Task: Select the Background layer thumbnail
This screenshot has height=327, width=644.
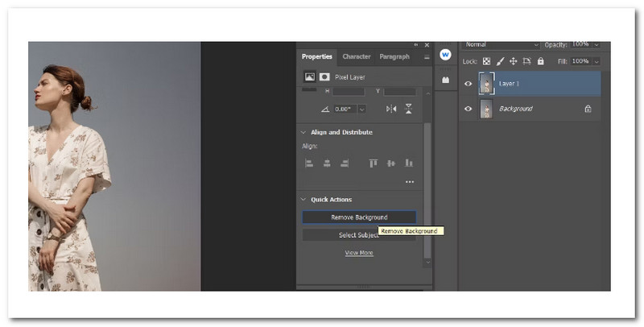Action: [x=487, y=109]
